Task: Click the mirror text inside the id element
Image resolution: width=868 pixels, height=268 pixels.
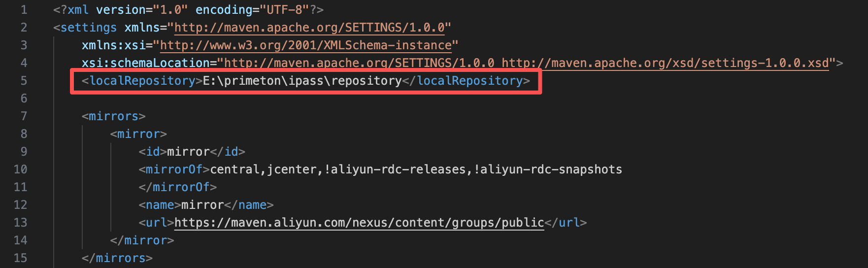Action: [188, 152]
